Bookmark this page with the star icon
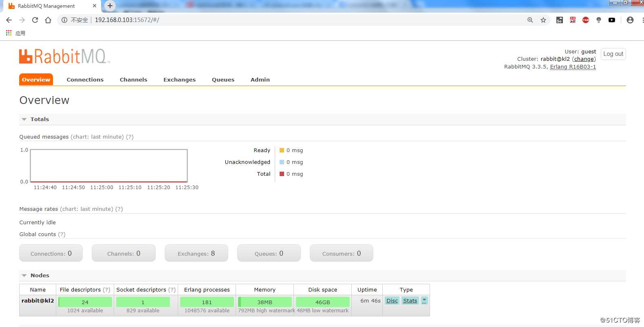 543,20
